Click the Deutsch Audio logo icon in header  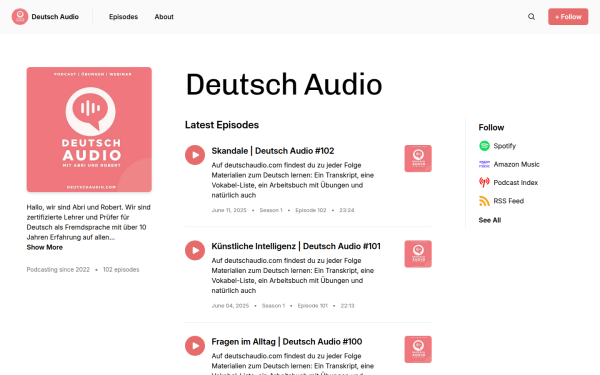click(20, 16)
